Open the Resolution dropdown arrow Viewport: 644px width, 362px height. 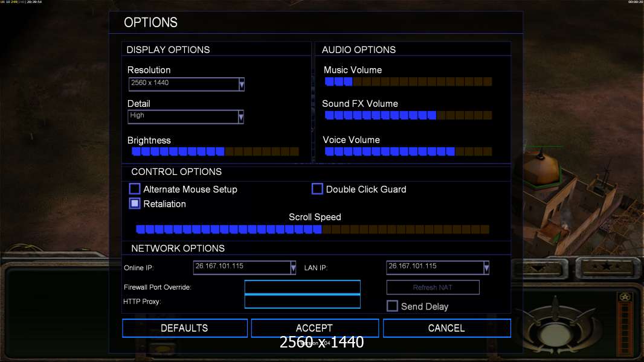pos(242,84)
